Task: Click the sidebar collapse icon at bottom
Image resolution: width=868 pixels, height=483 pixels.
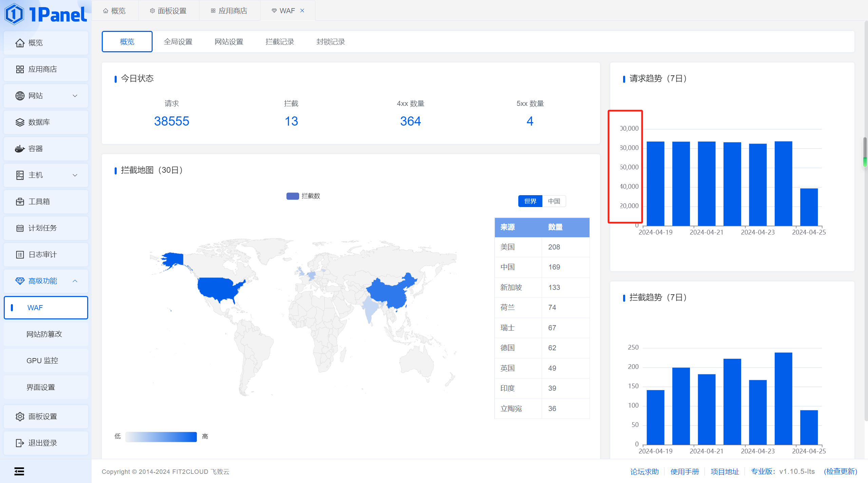Action: coord(19,471)
